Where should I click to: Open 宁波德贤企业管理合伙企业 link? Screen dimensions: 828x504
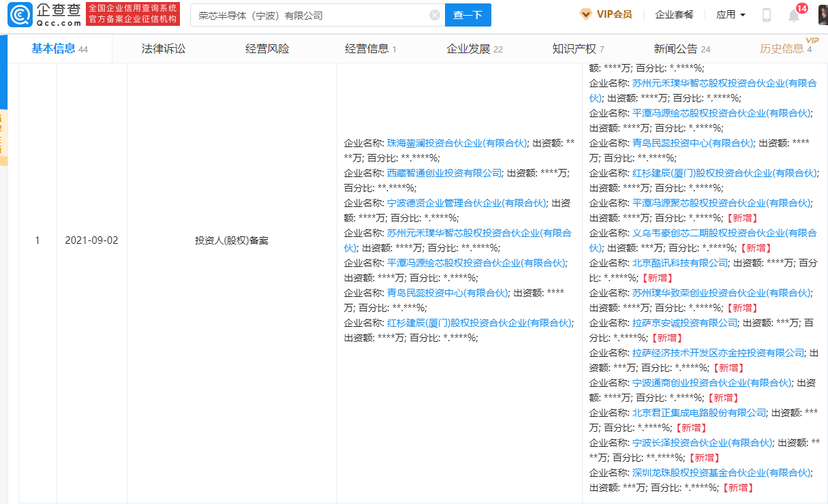pos(467,203)
